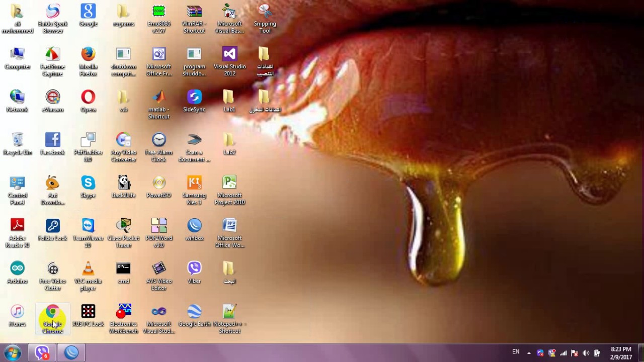Launch Mozilla Firefox from desktop
This screenshot has width=644, height=362.
(88, 62)
